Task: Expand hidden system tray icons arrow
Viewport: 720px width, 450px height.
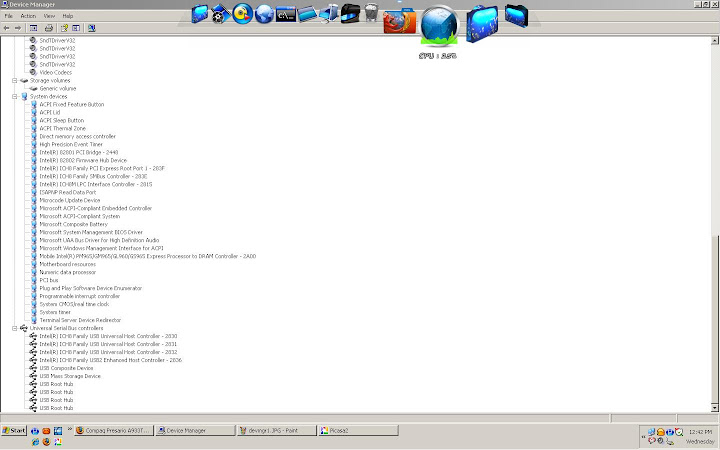Action: pos(643,437)
